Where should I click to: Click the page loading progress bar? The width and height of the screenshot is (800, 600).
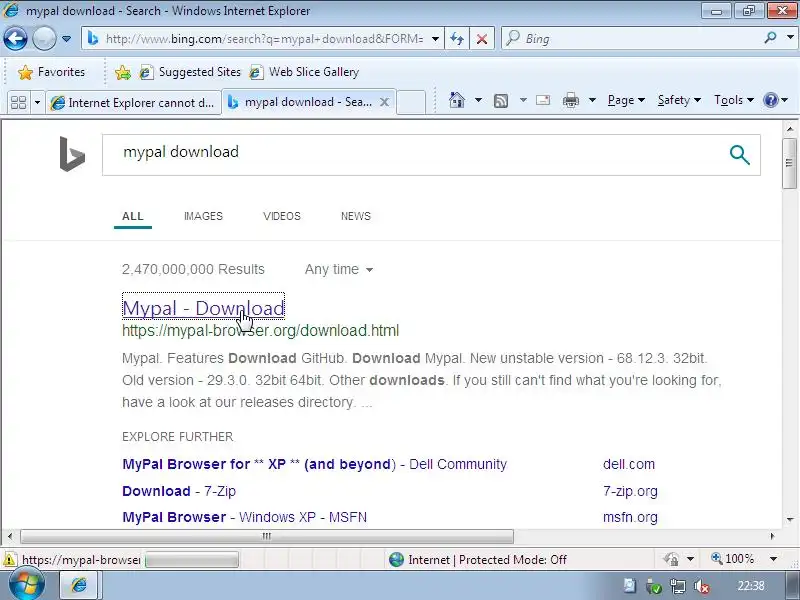pyautogui.click(x=192, y=560)
